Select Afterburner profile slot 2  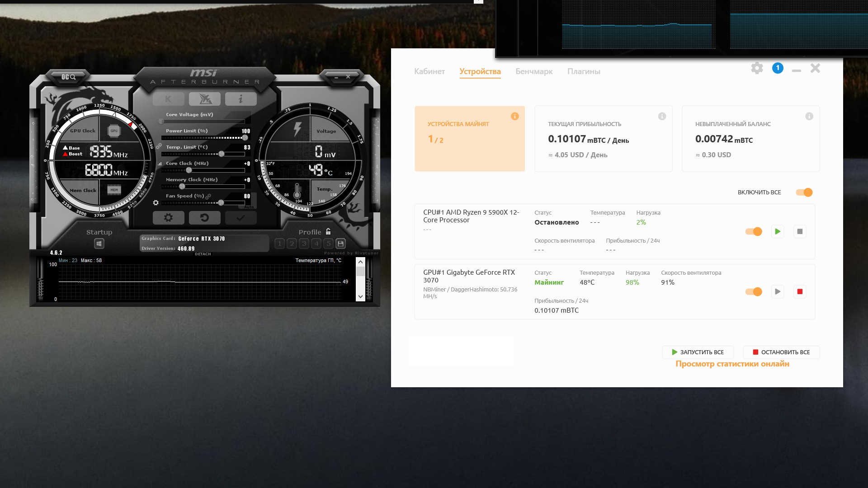292,244
